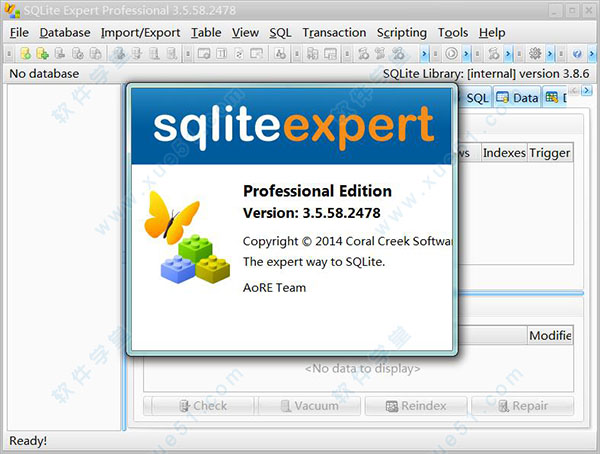Click 'The expert way to SQLite.' text
Screen dimensions: 600x454
(314, 262)
